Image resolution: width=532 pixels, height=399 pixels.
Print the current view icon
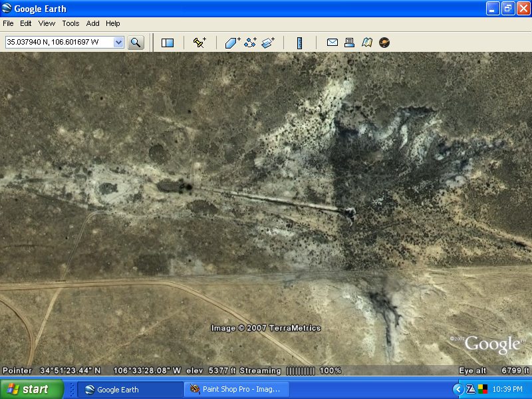pyautogui.click(x=350, y=43)
